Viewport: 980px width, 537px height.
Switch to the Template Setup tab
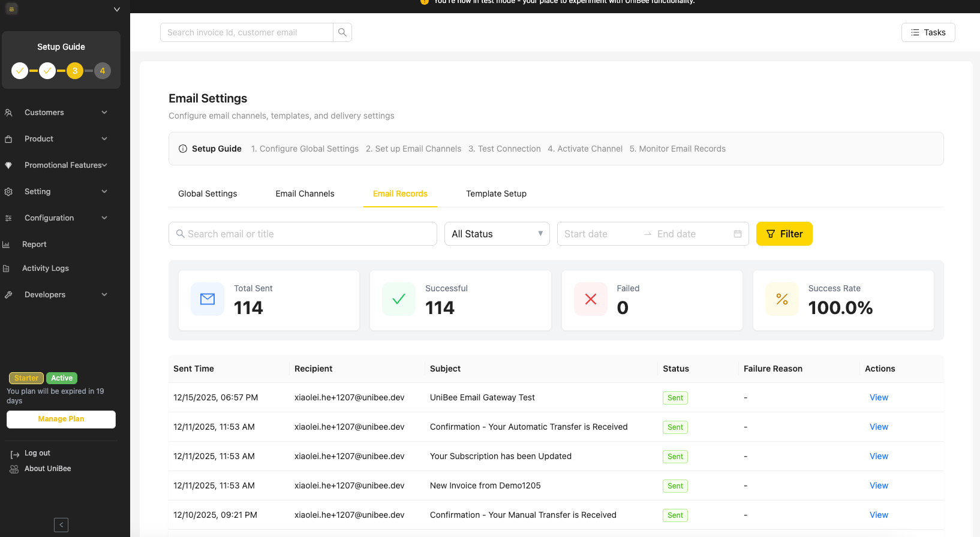pyautogui.click(x=497, y=194)
